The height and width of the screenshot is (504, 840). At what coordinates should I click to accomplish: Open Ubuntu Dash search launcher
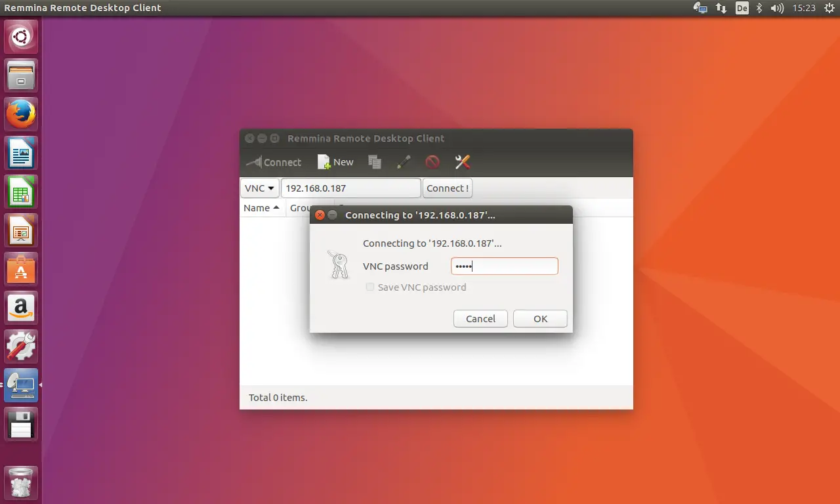(x=21, y=37)
